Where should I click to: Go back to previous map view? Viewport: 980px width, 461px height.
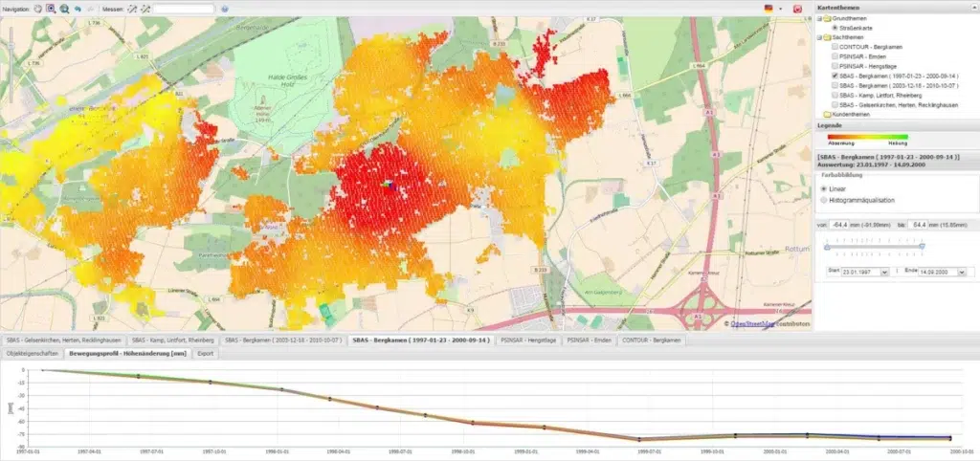tap(78, 8)
